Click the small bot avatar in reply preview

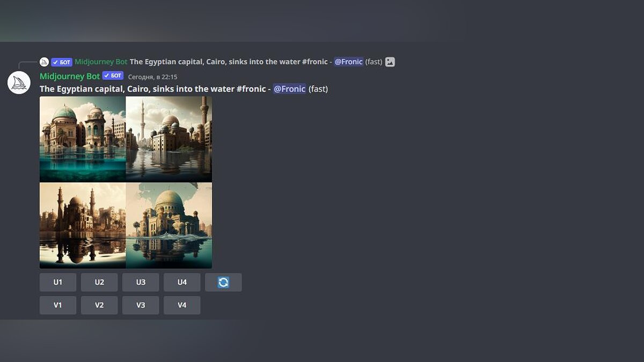[x=43, y=61]
